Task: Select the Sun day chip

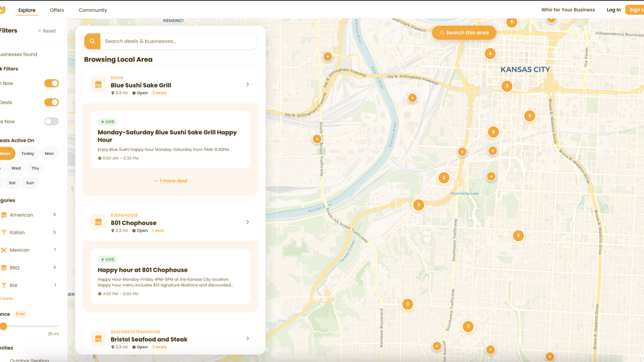Action: pos(30,183)
